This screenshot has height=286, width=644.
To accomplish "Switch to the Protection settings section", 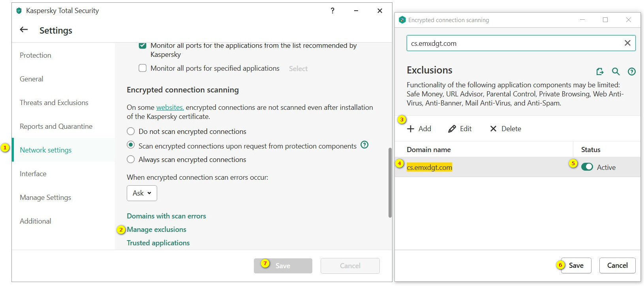I will 36,55.
